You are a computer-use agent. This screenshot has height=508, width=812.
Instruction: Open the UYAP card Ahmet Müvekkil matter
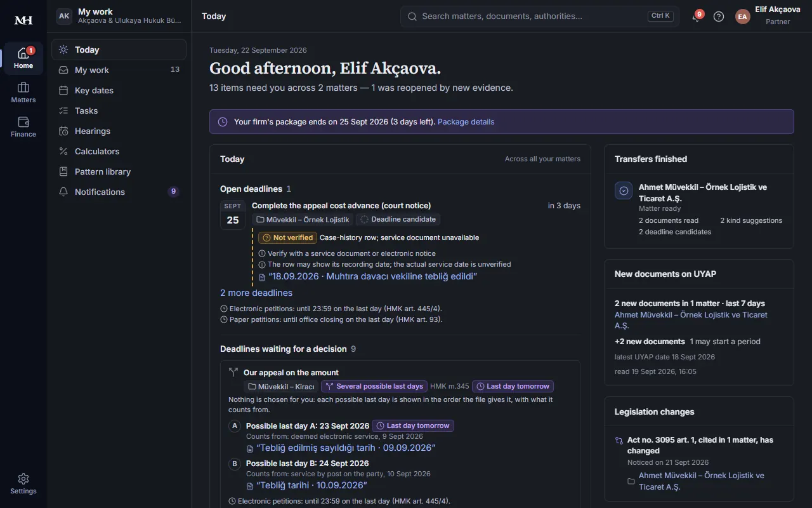point(691,320)
